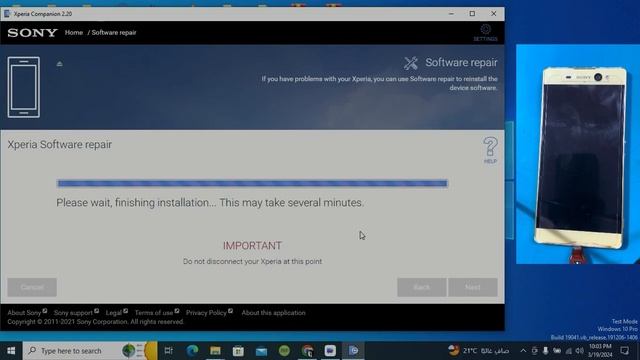Click the Sony copyright notice text
Screen dimensions: 640x360
(x=96, y=322)
